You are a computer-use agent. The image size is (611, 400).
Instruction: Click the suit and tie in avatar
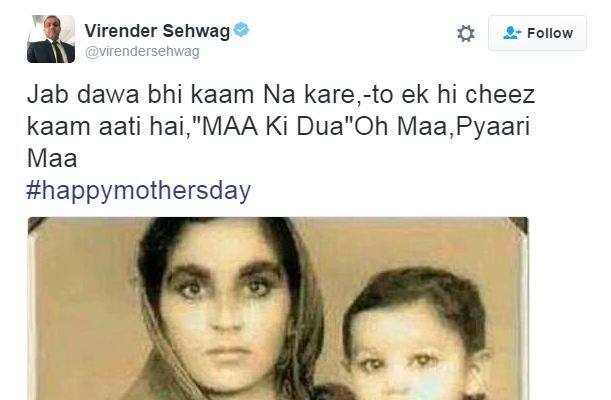click(51, 53)
